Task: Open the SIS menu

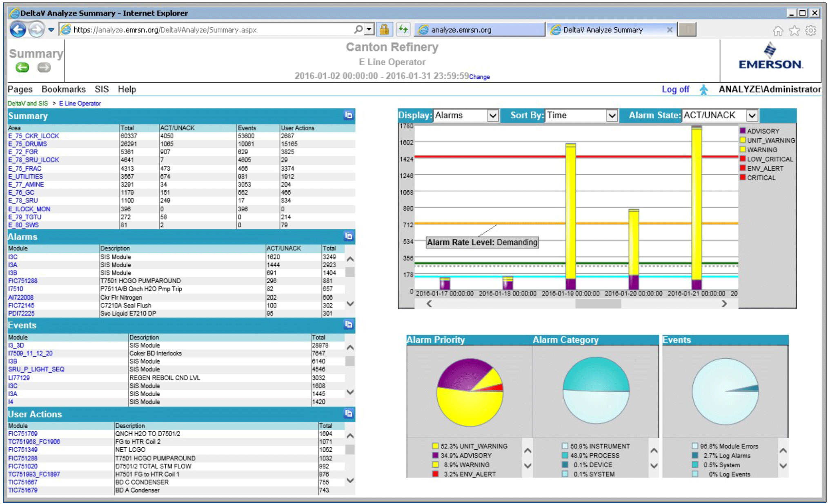Action: 102,89
